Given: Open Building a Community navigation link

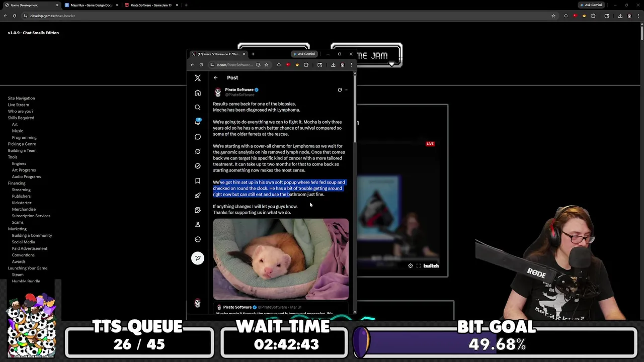Looking at the screenshot, I should 32,235.
